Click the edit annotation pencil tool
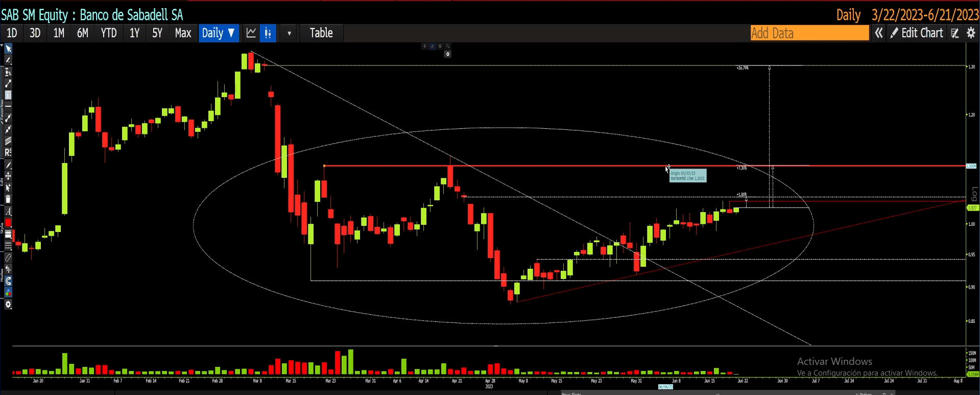This screenshot has height=395, width=980. [8, 165]
